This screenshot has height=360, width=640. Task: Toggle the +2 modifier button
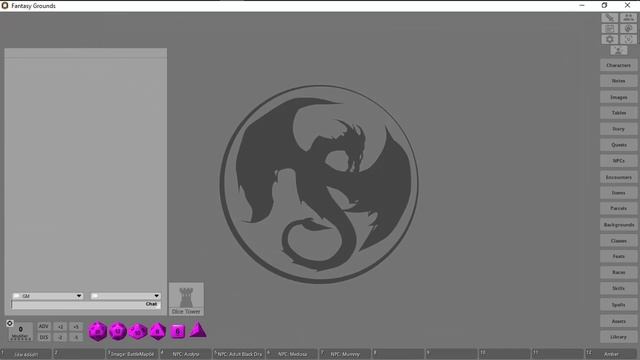click(60, 327)
